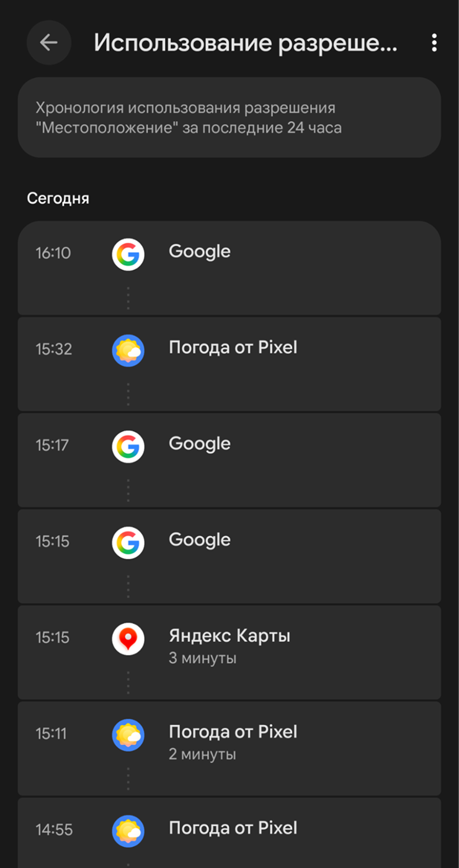This screenshot has width=459, height=868.
Task: Open the Google entry from 16:10
Action: click(x=199, y=251)
